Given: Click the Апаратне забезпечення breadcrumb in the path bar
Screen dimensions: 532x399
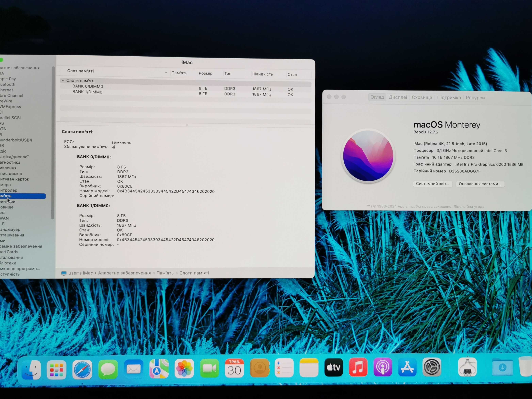Looking at the screenshot, I should [124, 273].
